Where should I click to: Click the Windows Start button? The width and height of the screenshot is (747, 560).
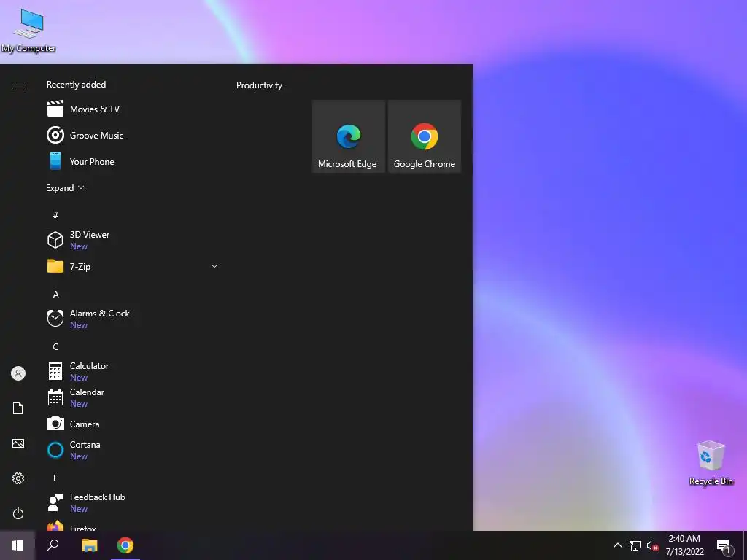click(x=18, y=545)
